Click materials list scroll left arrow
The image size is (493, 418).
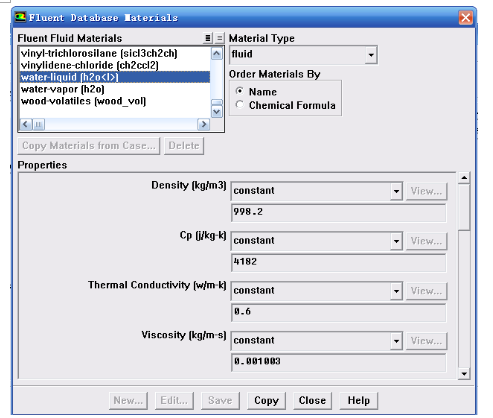coord(26,124)
